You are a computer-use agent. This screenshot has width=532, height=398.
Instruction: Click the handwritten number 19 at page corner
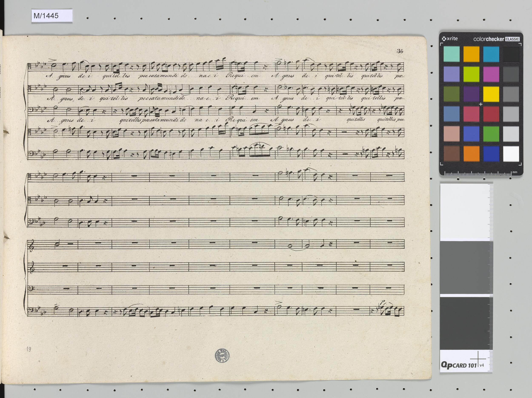(x=29, y=349)
